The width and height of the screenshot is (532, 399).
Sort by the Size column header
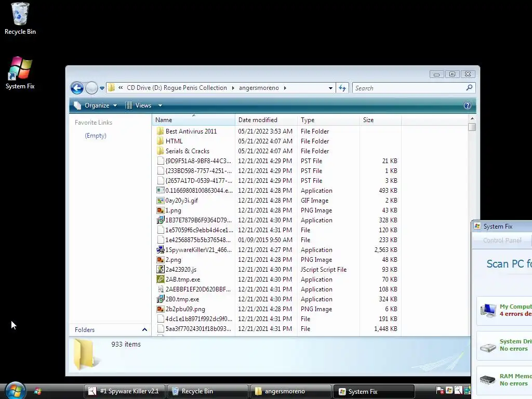(381, 120)
